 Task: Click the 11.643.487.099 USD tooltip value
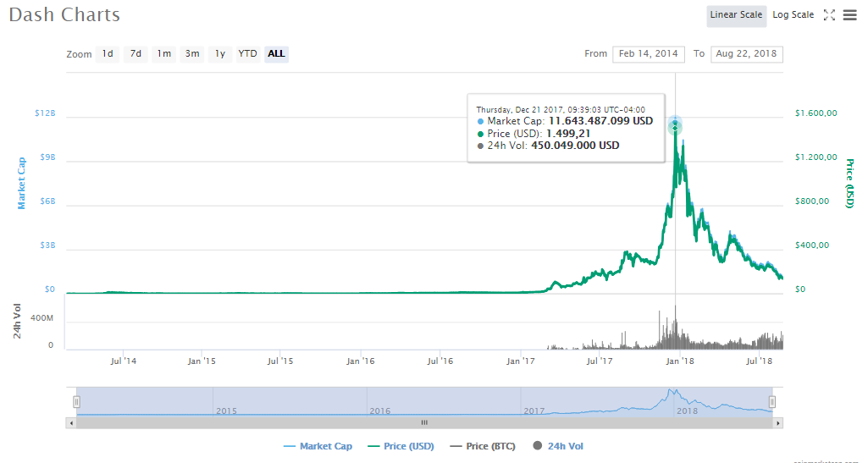600,120
